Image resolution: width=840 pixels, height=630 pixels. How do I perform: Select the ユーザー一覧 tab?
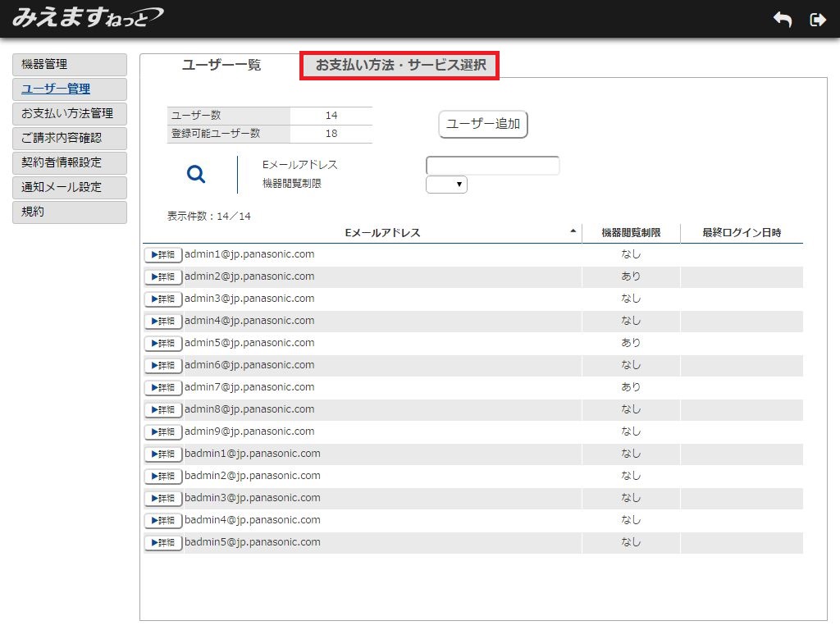[x=221, y=66]
